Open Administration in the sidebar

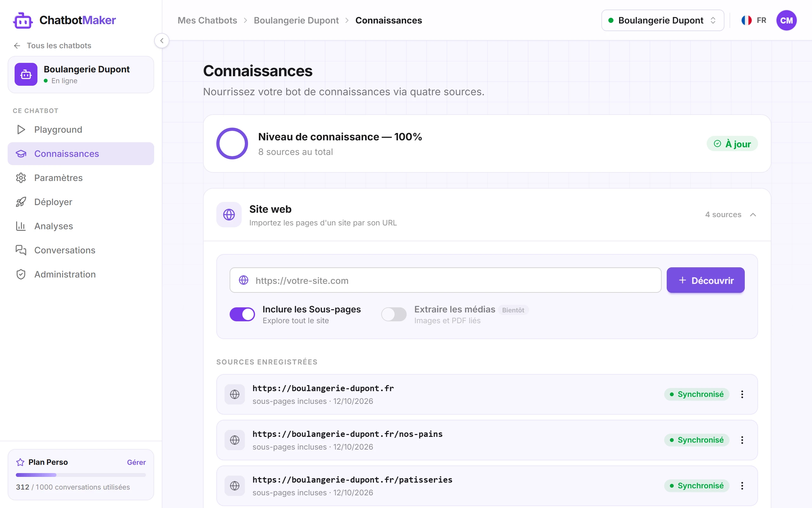pyautogui.click(x=81, y=275)
